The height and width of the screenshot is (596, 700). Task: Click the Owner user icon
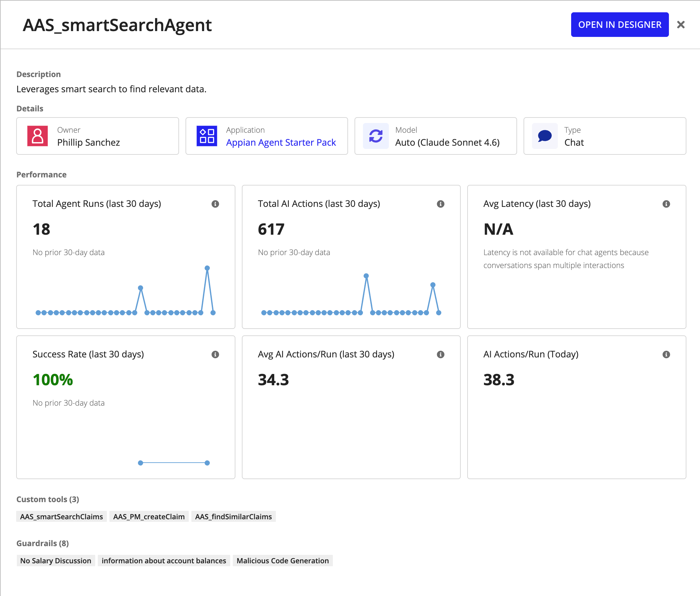38,136
